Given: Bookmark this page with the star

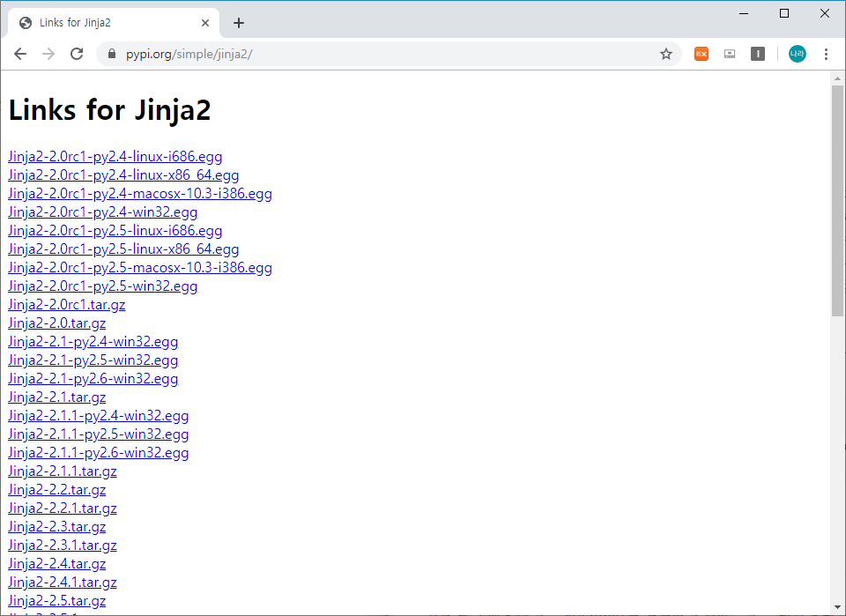Looking at the screenshot, I should pos(666,54).
